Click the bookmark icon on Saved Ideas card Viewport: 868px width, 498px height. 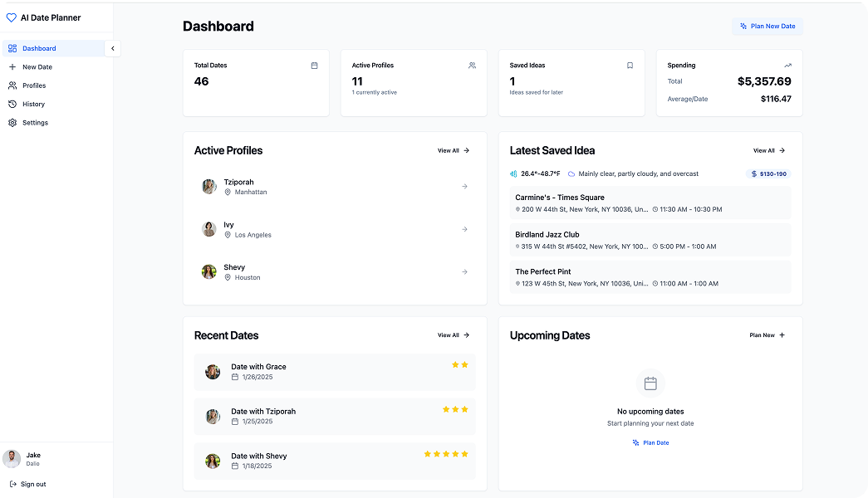(x=630, y=65)
